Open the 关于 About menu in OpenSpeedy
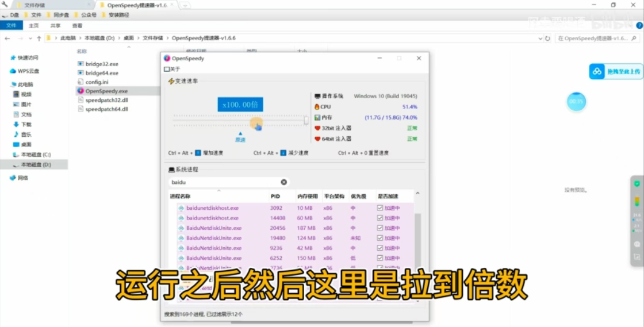644x327 pixels. click(172, 70)
